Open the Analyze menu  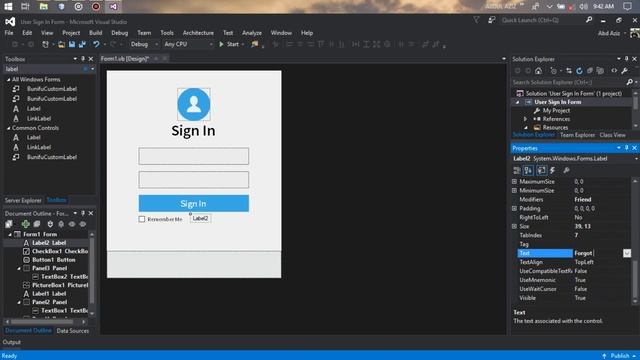[x=252, y=33]
